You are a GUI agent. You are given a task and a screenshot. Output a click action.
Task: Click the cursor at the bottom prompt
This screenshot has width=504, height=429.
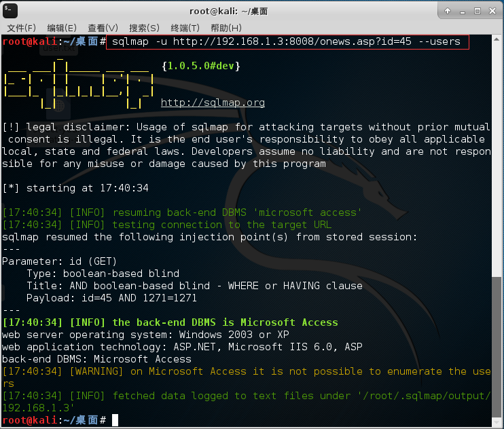(115, 420)
